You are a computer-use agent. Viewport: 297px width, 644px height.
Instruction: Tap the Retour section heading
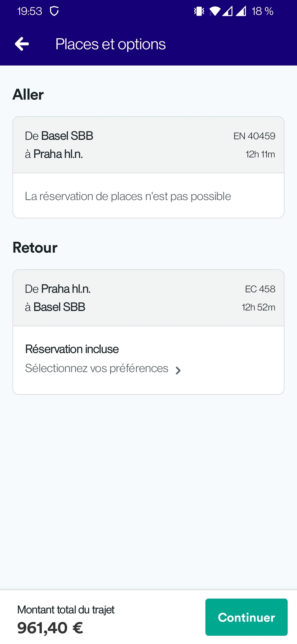35,248
